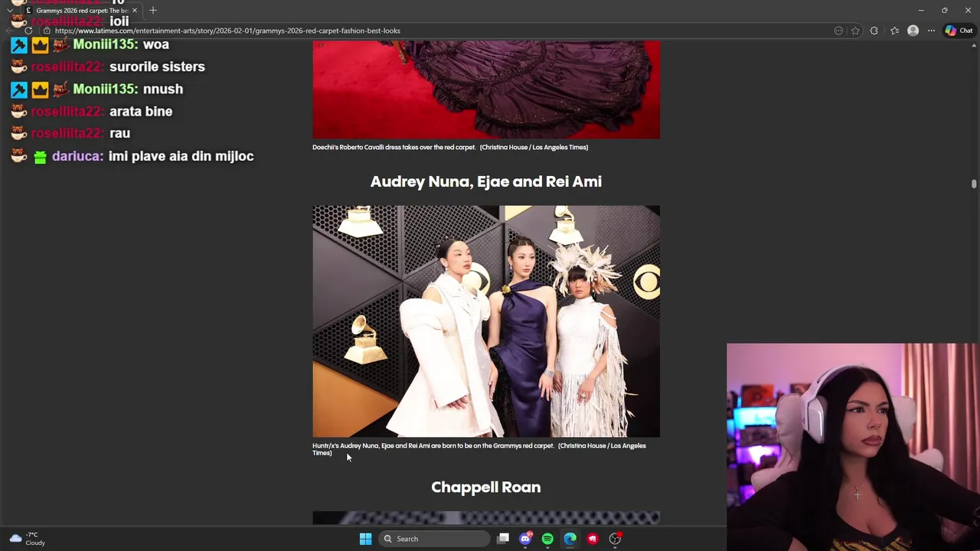Click the page options circle icon in the address bar
This screenshot has width=980, height=551.
click(838, 31)
